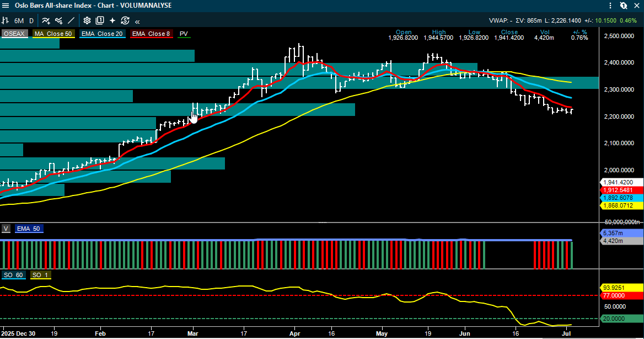Select the SO 1 oscillator label
644x339 pixels.
[40, 275]
